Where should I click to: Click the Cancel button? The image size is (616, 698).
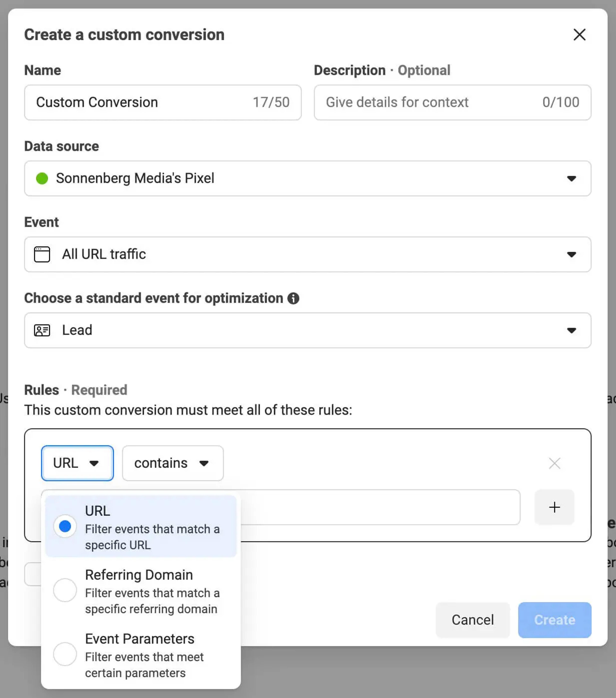(473, 620)
